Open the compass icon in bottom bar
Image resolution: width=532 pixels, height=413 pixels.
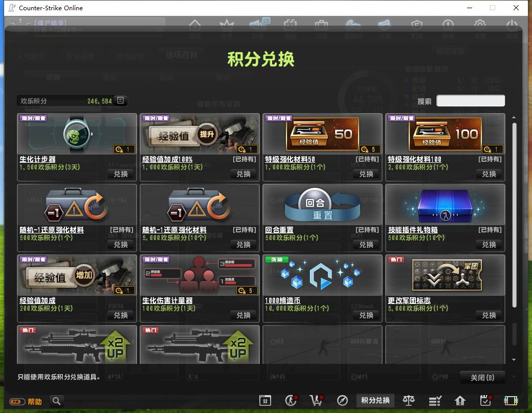pyautogui.click(x=342, y=400)
